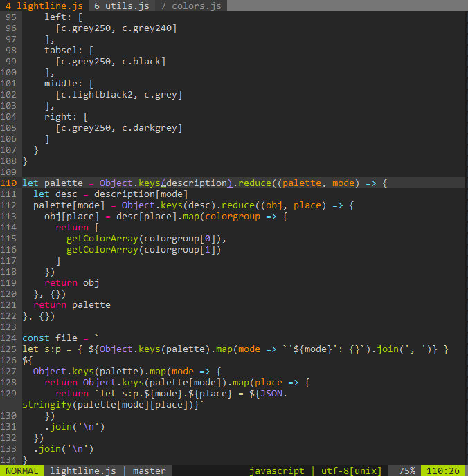The height and width of the screenshot is (476, 468).
Task: Click 'c.darkgrey' on line 105
Action: click(x=150, y=127)
